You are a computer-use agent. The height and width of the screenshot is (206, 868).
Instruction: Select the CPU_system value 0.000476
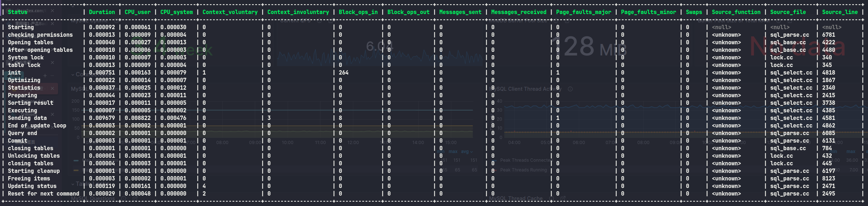pyautogui.click(x=173, y=118)
